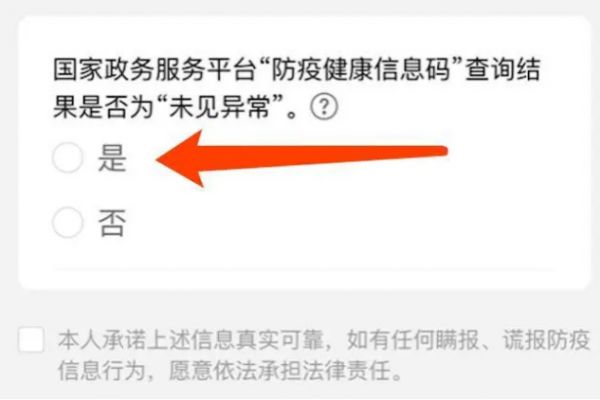
Task: Tap the 愿意依法承担法律责任 text line
Action: click(281, 371)
